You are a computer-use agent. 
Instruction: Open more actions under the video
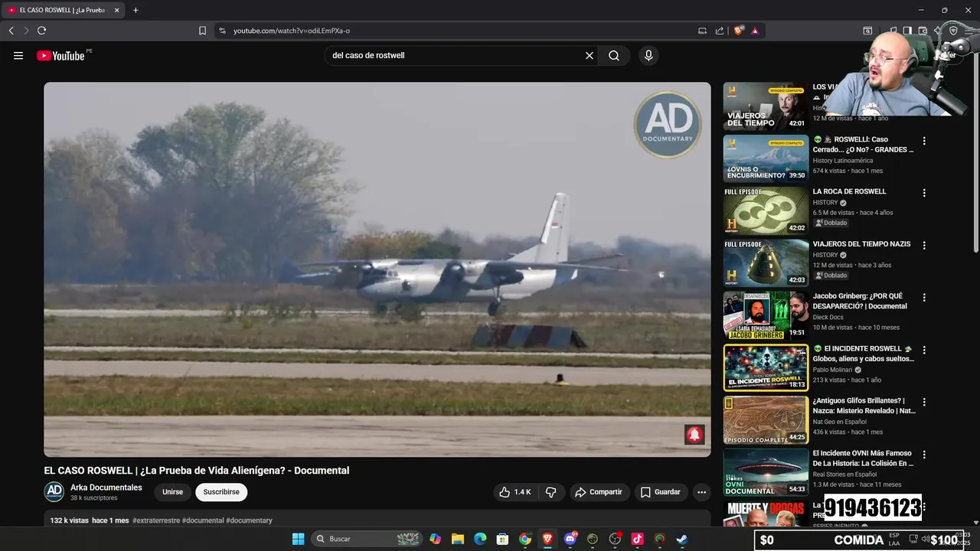(701, 492)
